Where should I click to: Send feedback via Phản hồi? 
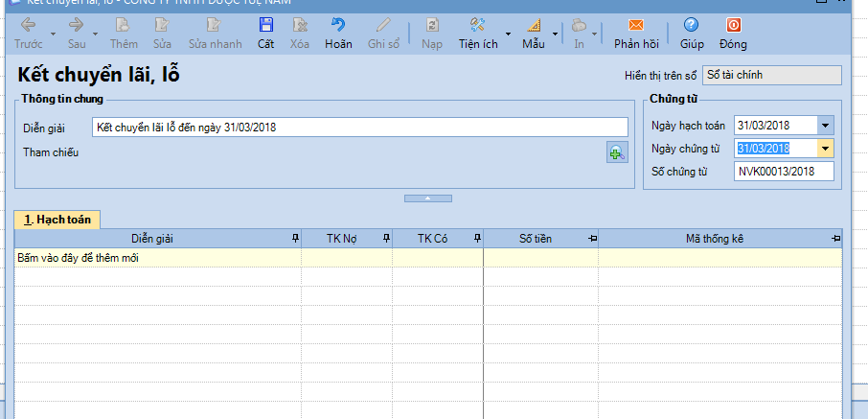pos(636,34)
